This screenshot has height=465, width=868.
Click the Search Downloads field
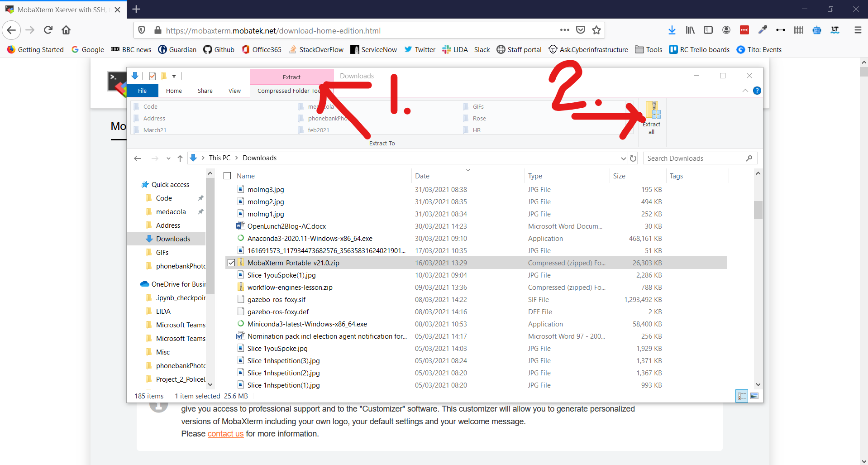pos(700,158)
